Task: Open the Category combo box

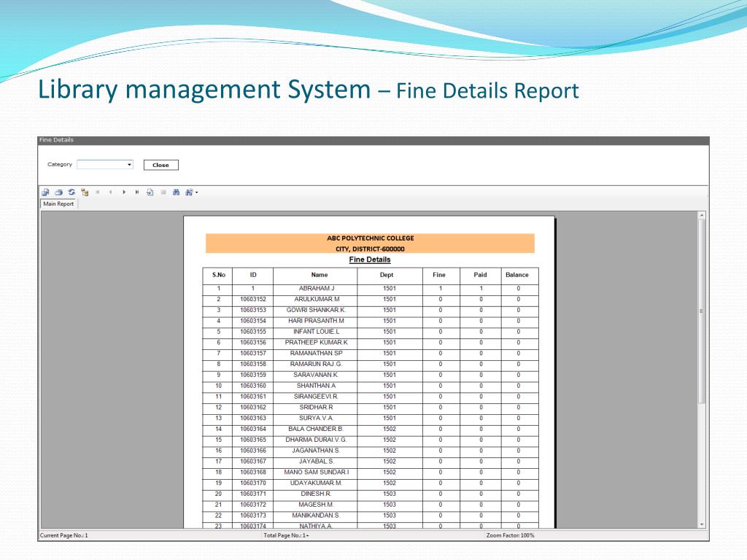Action: tap(105, 164)
